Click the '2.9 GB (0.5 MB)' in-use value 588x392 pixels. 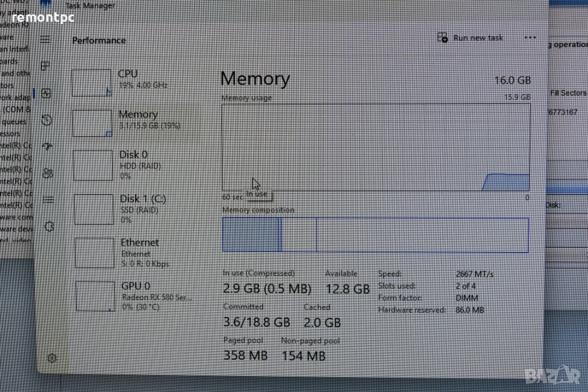pos(267,289)
